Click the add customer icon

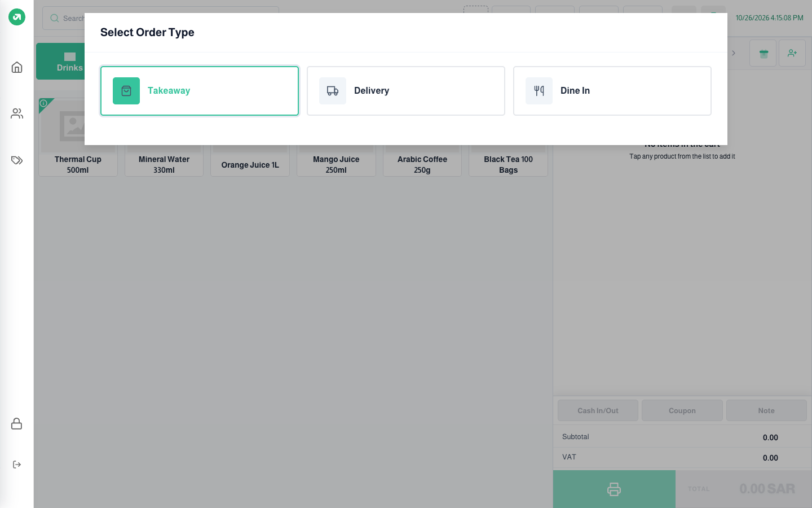[792, 53]
